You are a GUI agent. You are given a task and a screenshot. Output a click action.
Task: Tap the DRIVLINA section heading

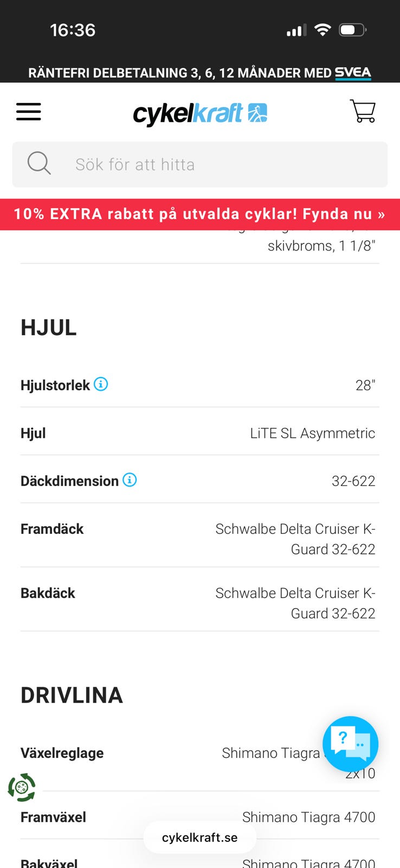tap(72, 695)
